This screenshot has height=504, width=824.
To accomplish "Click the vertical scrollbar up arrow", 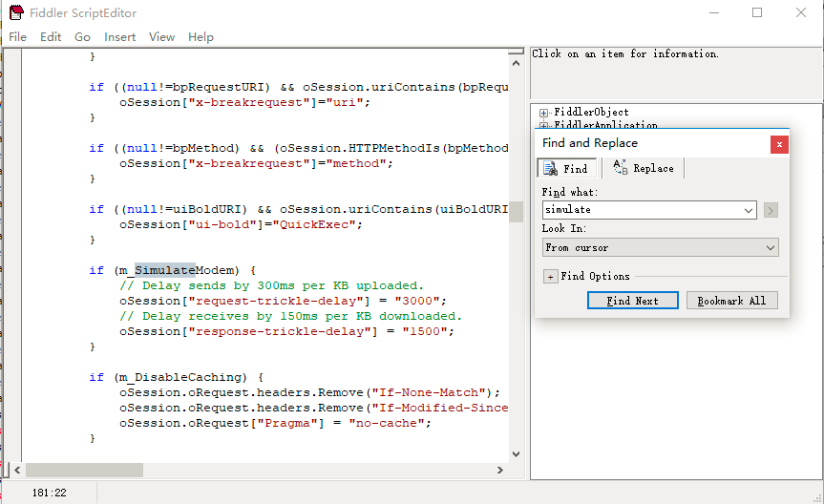I will [516, 63].
